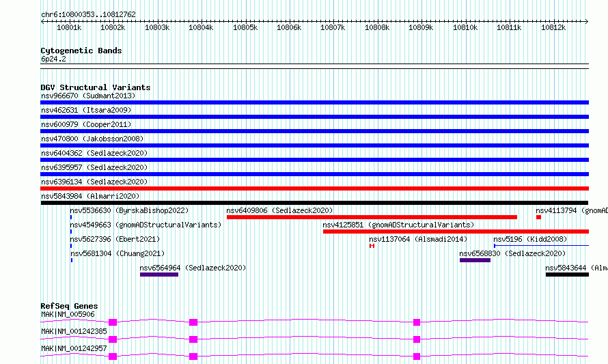Click the last exon box of MAK|NM_001242957
This screenshot has height=364, width=608.
click(x=417, y=356)
